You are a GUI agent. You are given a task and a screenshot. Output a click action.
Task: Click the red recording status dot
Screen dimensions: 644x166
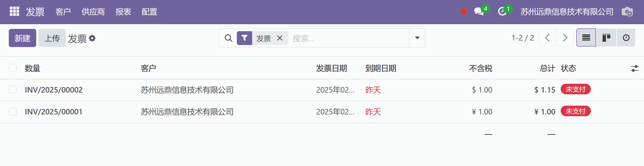[464, 12]
